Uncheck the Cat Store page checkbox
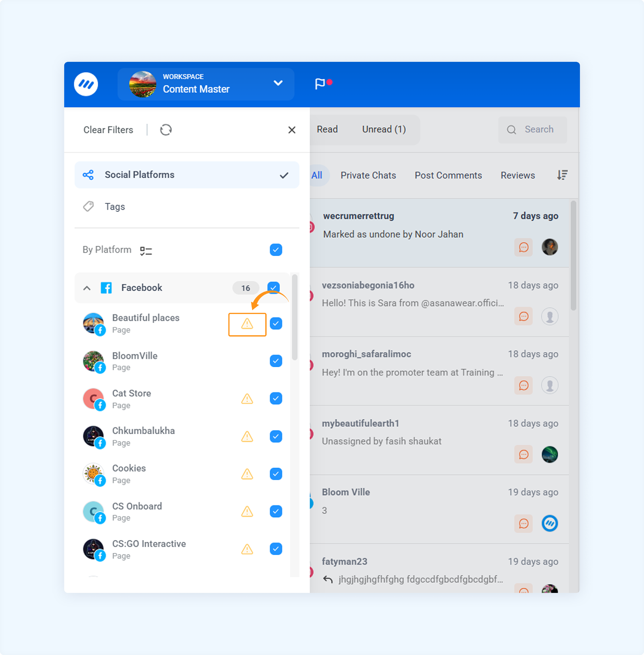The width and height of the screenshot is (644, 655). click(276, 398)
